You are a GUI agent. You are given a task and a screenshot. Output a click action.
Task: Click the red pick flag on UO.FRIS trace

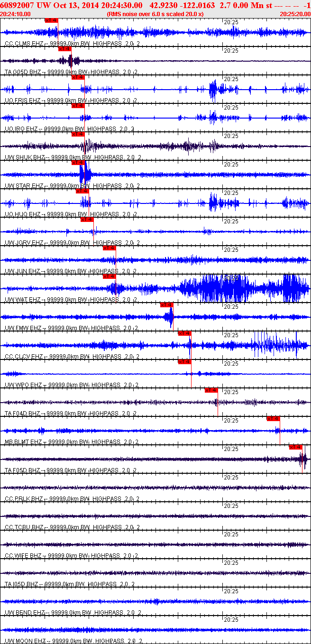coord(78,77)
